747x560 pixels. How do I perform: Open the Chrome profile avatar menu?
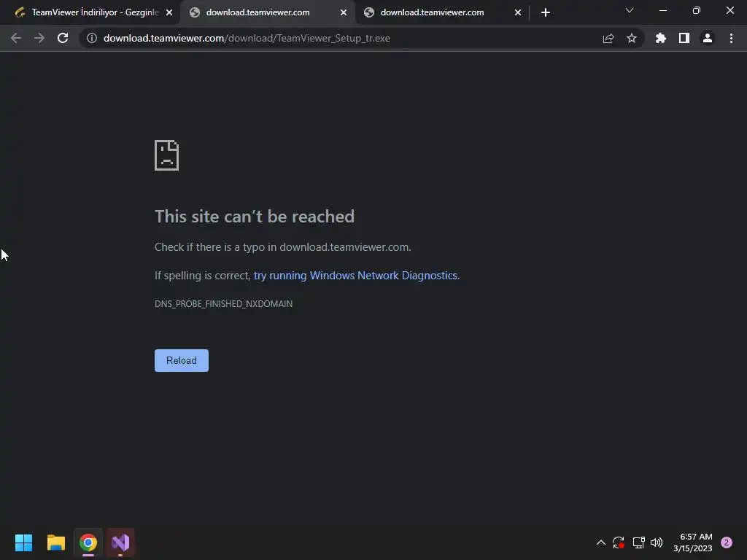[708, 38]
